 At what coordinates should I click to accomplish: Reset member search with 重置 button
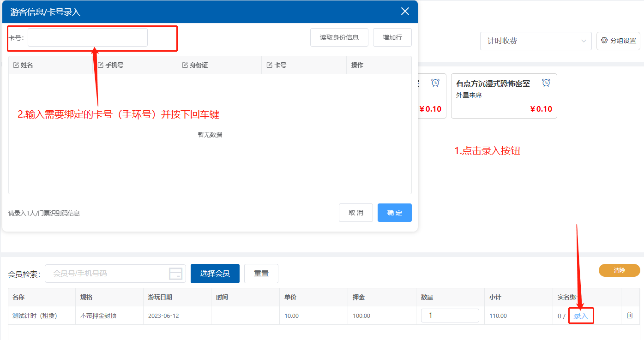coord(261,274)
